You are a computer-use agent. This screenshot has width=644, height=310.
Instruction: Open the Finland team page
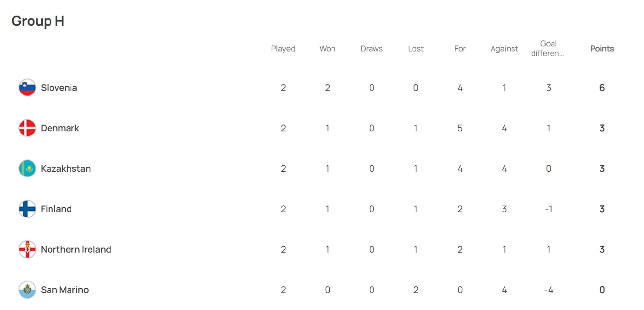click(56, 209)
